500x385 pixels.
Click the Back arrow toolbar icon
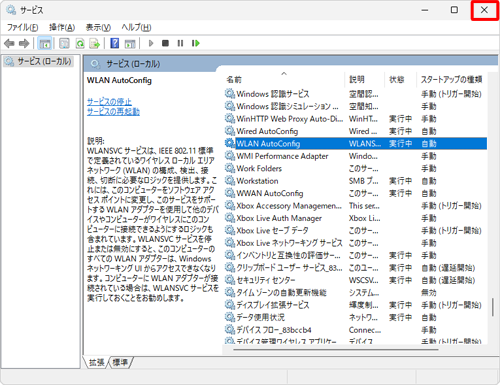pyautogui.click(x=9, y=43)
